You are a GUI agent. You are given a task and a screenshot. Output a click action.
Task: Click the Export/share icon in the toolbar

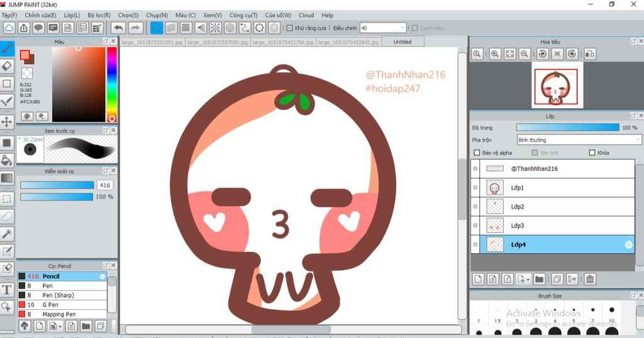click(24, 28)
